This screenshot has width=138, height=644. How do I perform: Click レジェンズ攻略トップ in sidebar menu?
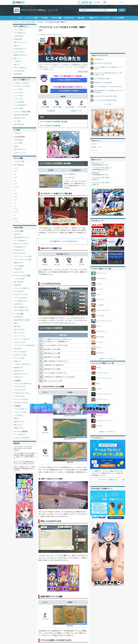(x=20, y=30)
